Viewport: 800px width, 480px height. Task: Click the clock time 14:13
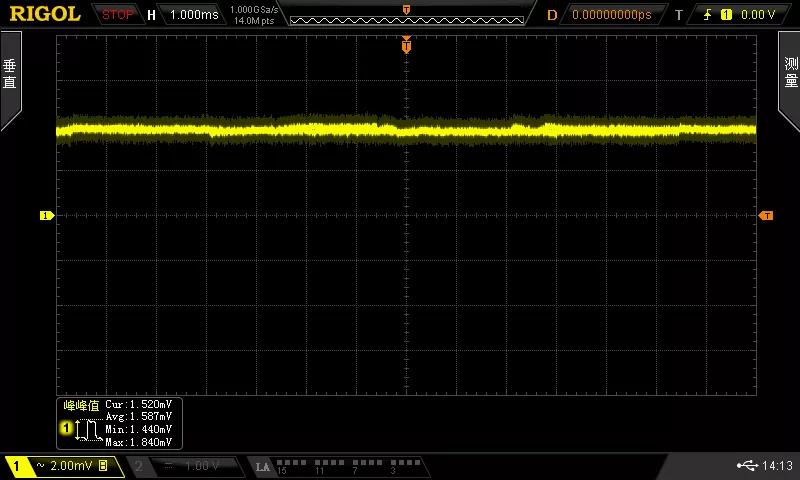pyautogui.click(x=778, y=465)
